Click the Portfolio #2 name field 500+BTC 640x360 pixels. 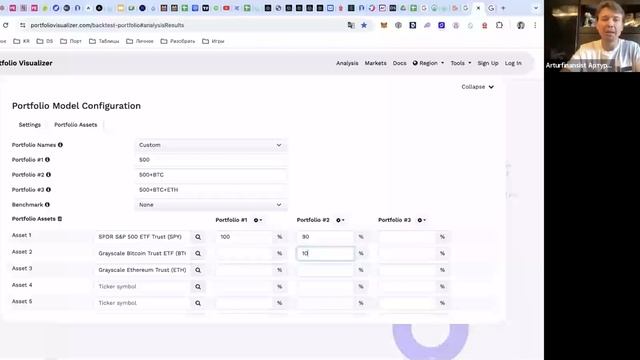coord(211,175)
